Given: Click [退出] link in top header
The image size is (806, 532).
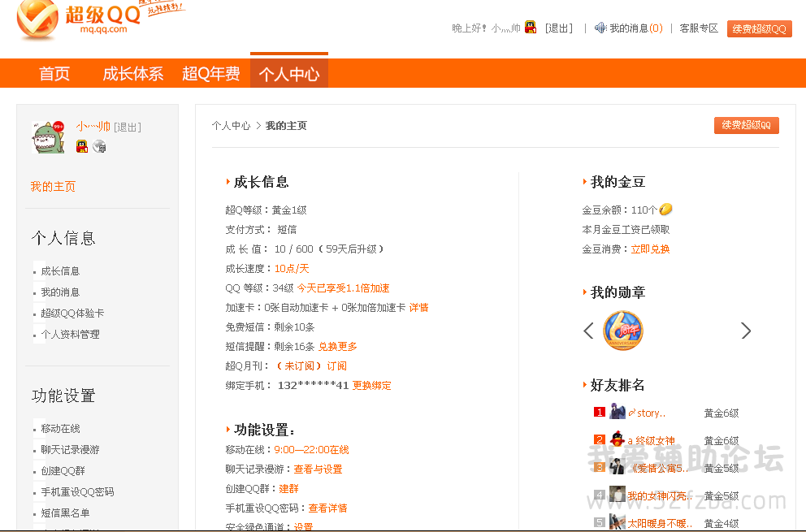Looking at the screenshot, I should (559, 28).
